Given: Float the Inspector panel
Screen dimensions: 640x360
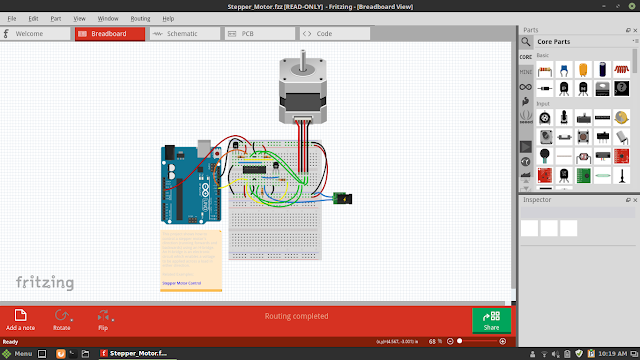Looking at the screenshot, I should [628, 200].
